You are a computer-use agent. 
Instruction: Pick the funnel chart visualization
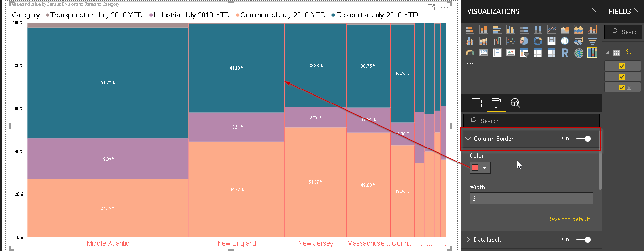point(592,41)
